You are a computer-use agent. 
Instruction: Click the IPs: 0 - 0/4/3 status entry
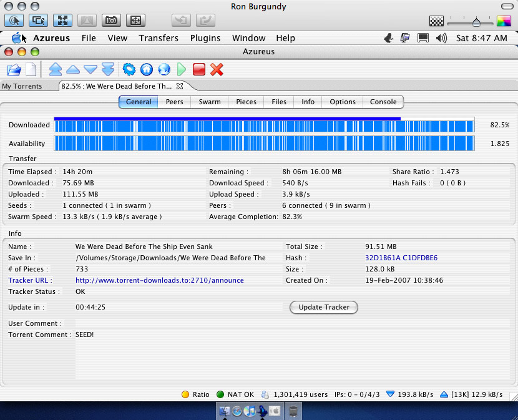(357, 394)
